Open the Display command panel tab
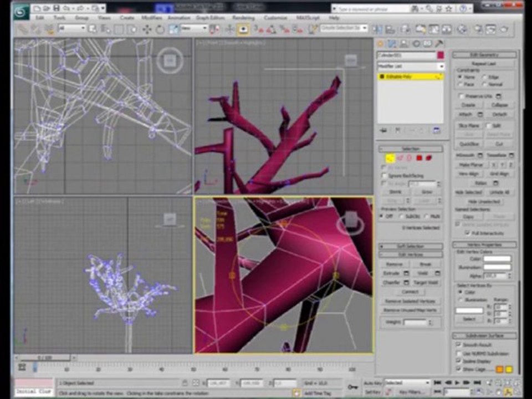532x399 pixels. pyautogui.click(x=427, y=44)
